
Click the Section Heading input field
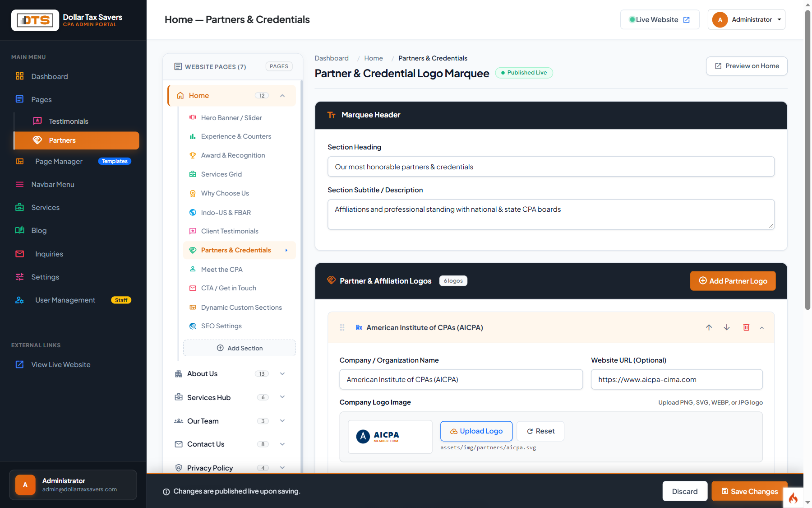click(551, 167)
